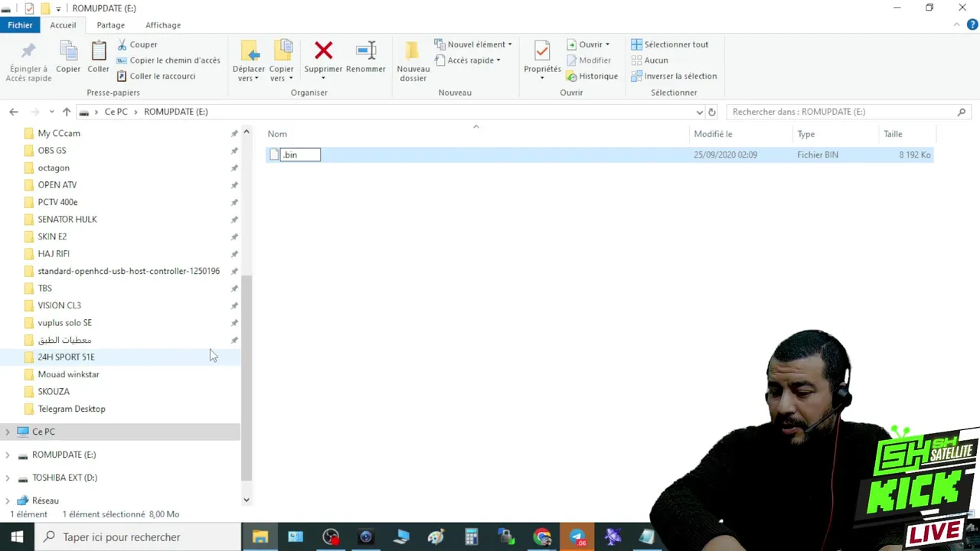Screen dimensions: 980x551
Task: Click the file rename text box
Action: tap(300, 155)
